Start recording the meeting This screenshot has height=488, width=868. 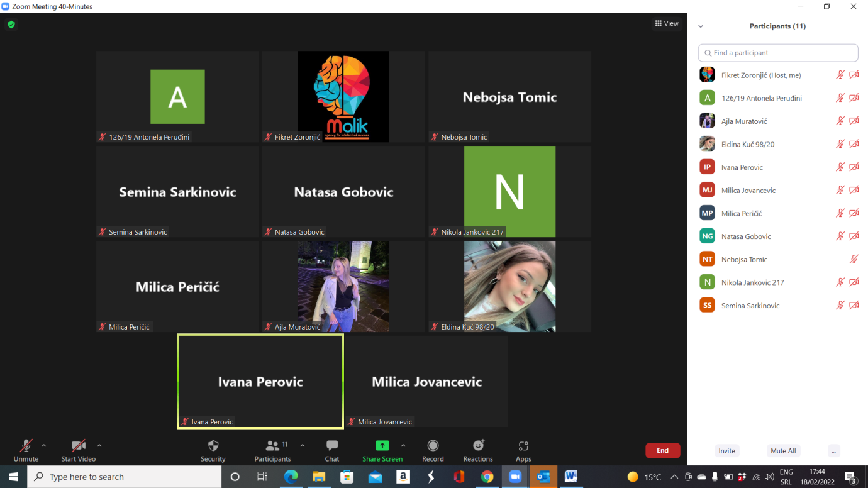point(433,450)
